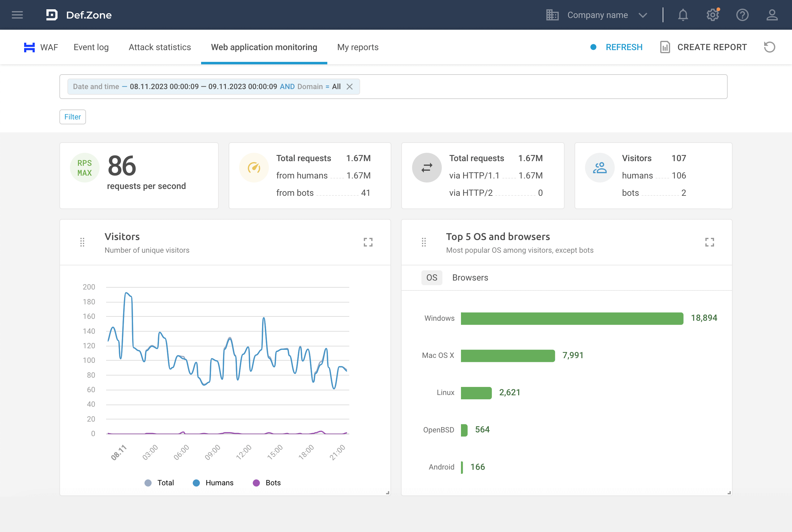Viewport: 792px width, 532px height.
Task: Open the notifications bell
Action: [683, 15]
